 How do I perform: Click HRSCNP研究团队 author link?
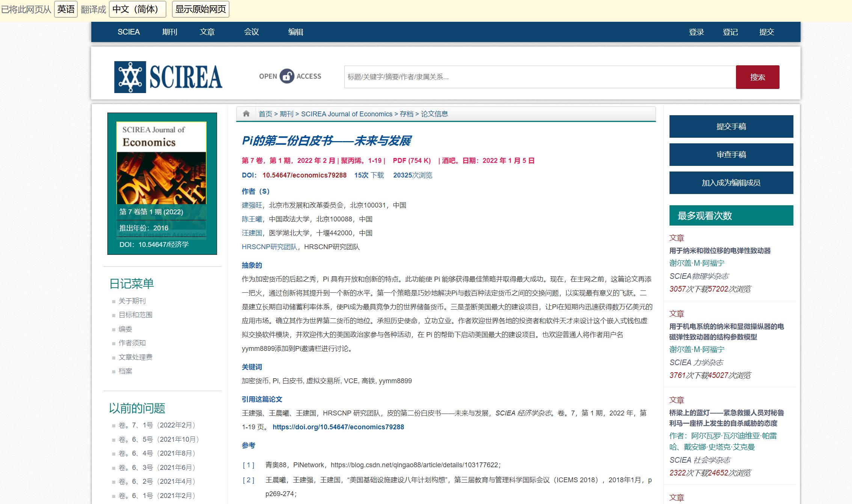[269, 247]
